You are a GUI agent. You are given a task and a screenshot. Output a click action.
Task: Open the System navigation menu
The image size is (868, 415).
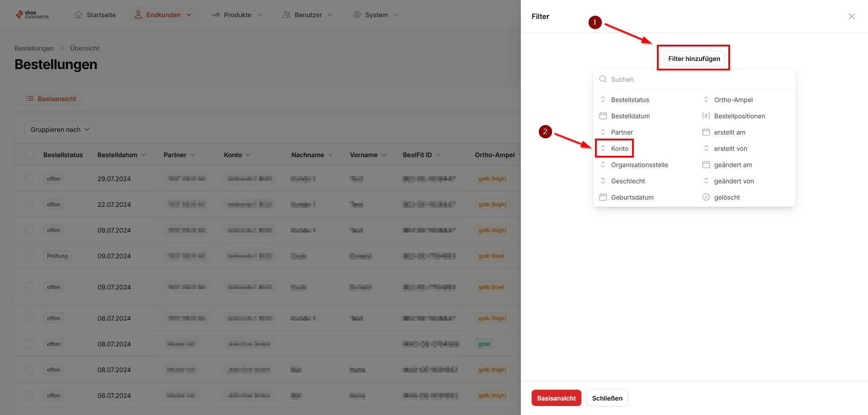click(x=376, y=15)
